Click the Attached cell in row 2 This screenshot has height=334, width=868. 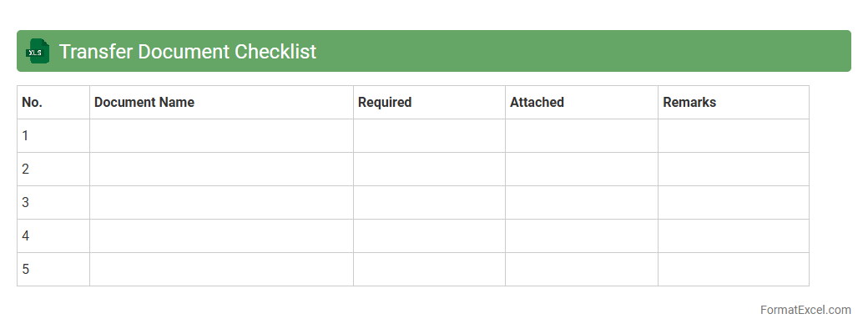[x=581, y=170]
